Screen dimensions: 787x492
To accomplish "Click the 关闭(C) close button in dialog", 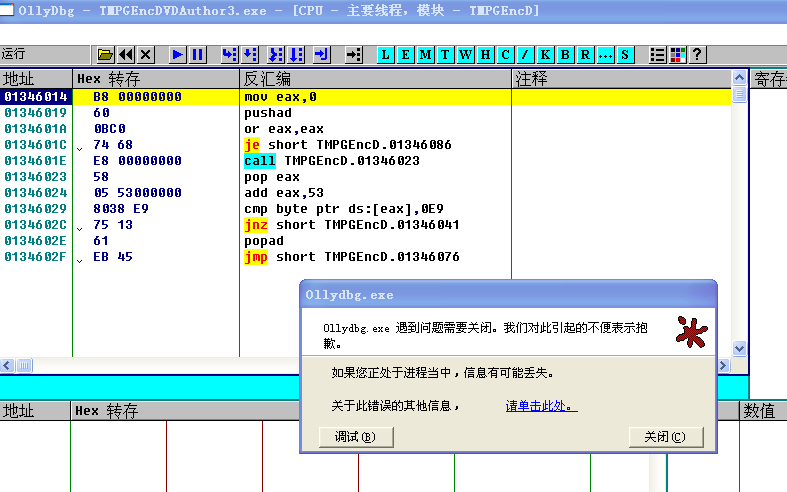I will coord(666,437).
